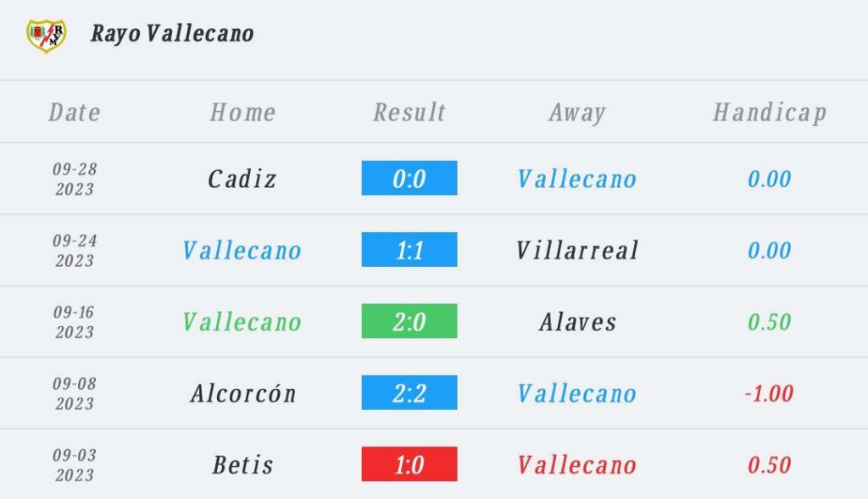Click the blue 2:2 result badge
868x499 pixels.
tap(409, 392)
